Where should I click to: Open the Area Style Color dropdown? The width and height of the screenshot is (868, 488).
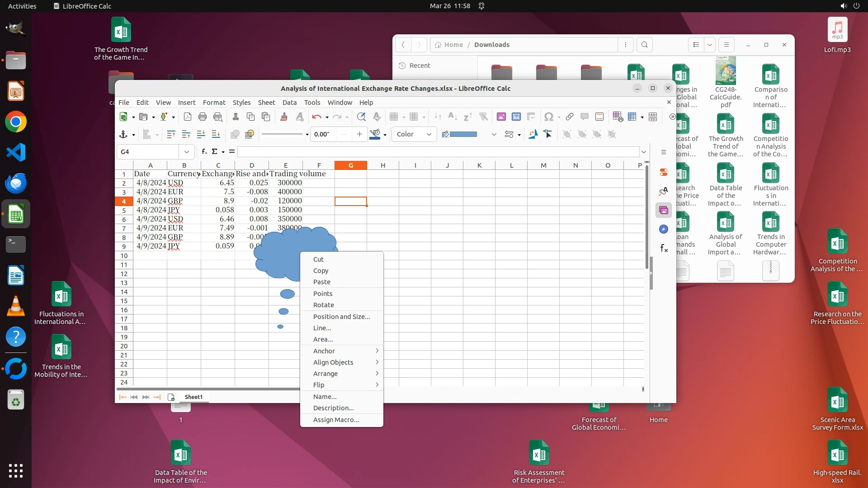[414, 134]
